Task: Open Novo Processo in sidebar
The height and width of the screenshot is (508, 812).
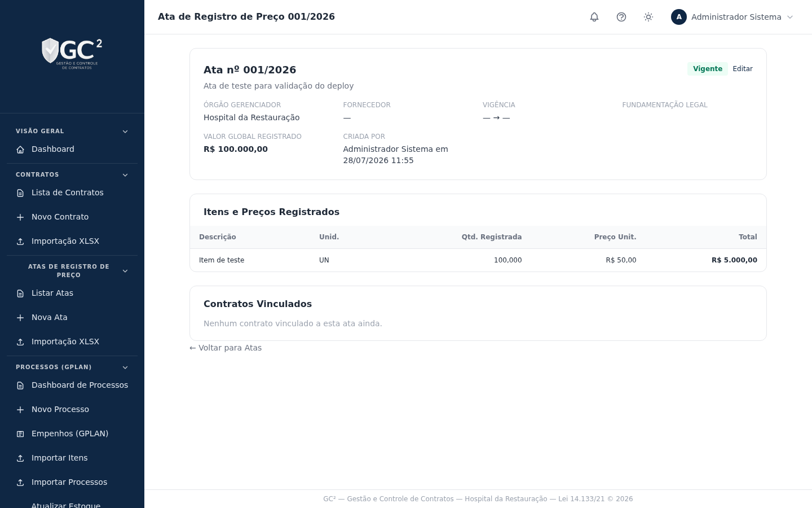Action: 72,409
